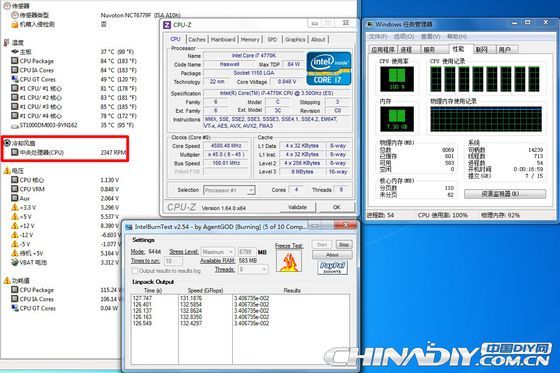Viewport: 560px width, 373px height.
Task: Click the stress level MB memory field
Action: coord(246,252)
